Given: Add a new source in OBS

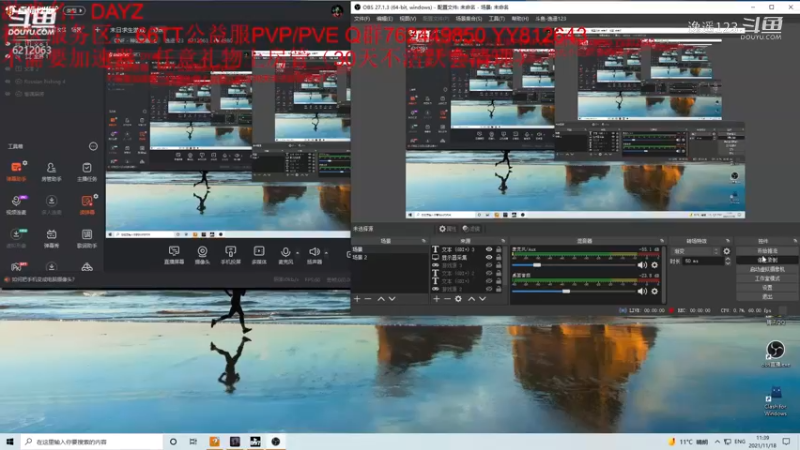Looking at the screenshot, I should click(436, 299).
